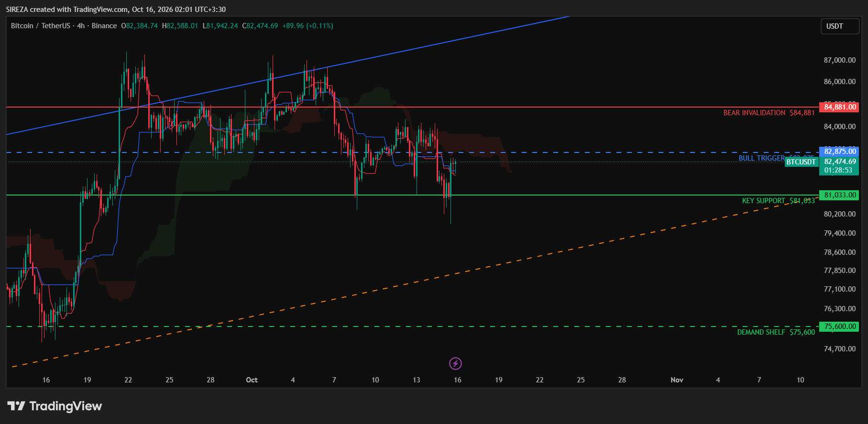The height and width of the screenshot is (424, 868).
Task: Click the +89.96 (+0.11%) change value
Action: [x=308, y=26]
